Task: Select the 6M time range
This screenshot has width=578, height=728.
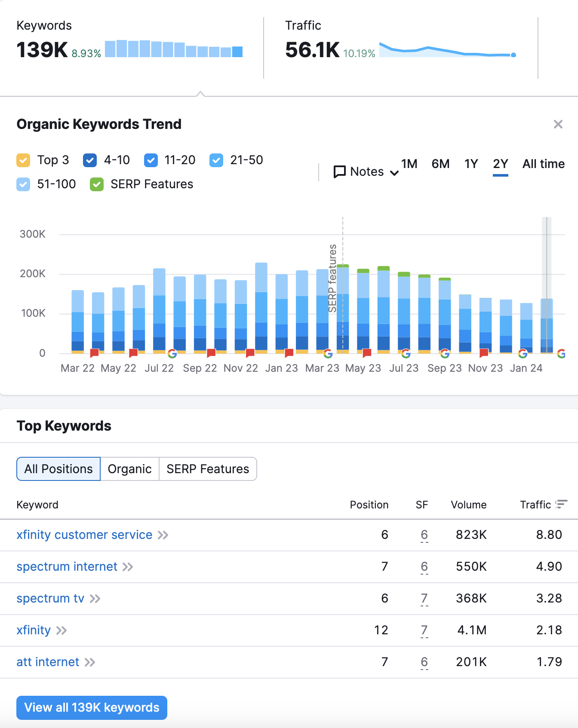Action: 440,164
